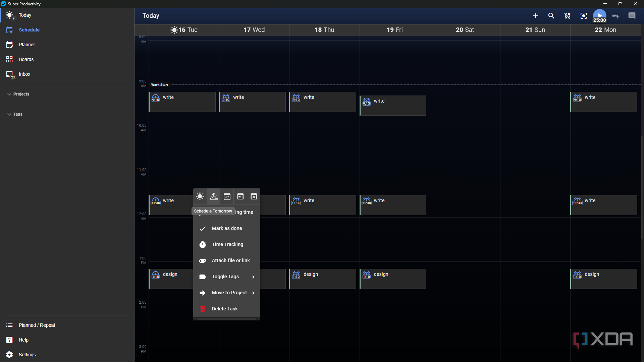The width and height of the screenshot is (644, 362).
Task: Select the 9:15 write task on Friday 19
Action: click(393, 106)
